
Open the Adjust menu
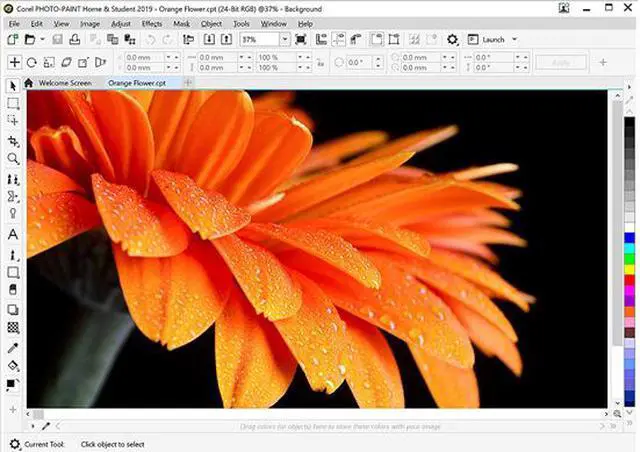pos(121,24)
